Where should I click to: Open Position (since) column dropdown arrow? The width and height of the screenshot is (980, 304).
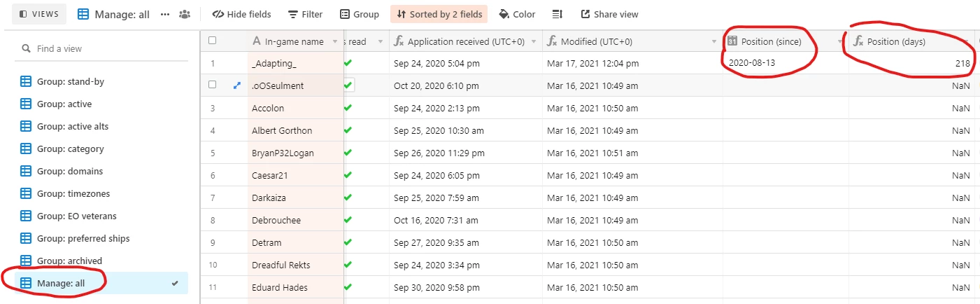pyautogui.click(x=840, y=42)
